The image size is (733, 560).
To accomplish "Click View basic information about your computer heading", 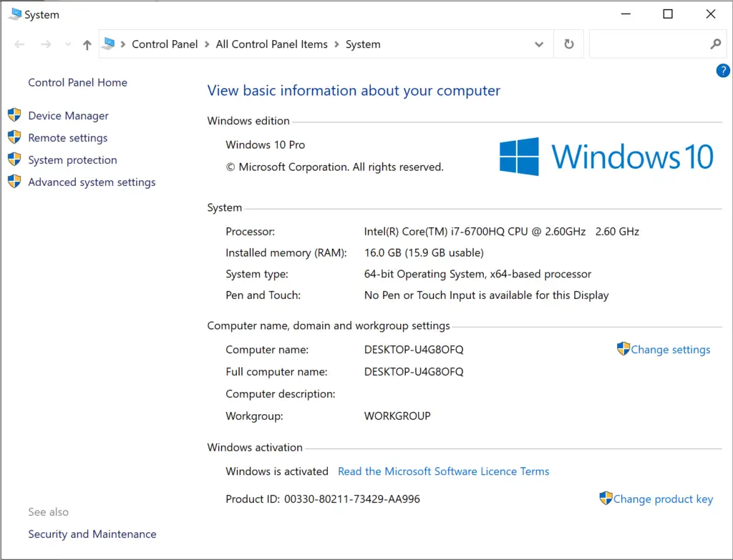I will click(354, 91).
